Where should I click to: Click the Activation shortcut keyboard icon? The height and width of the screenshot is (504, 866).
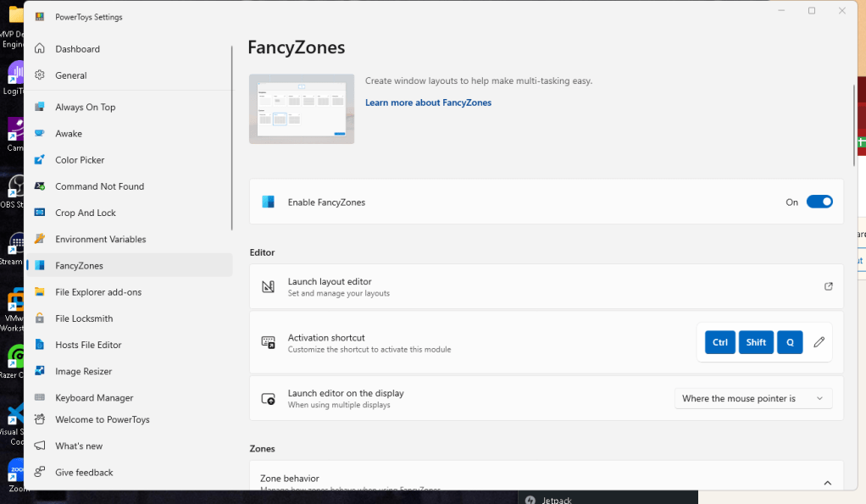click(x=268, y=342)
